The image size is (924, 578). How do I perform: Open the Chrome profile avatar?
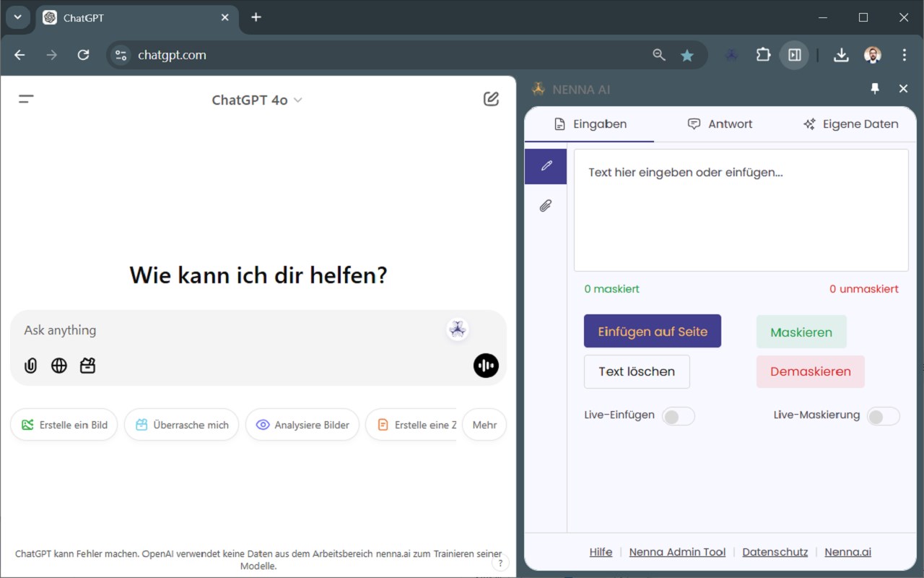(x=873, y=55)
